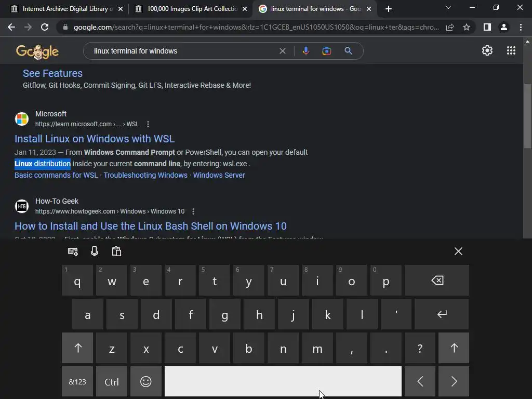The height and width of the screenshot is (399, 532).
Task: Open Google quick settings gear
Action: [x=487, y=50]
